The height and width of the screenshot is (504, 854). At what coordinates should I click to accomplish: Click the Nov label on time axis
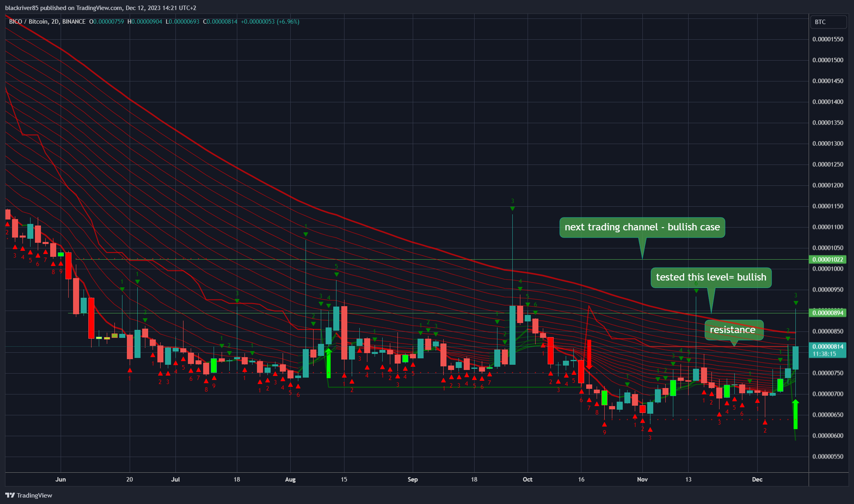point(642,480)
